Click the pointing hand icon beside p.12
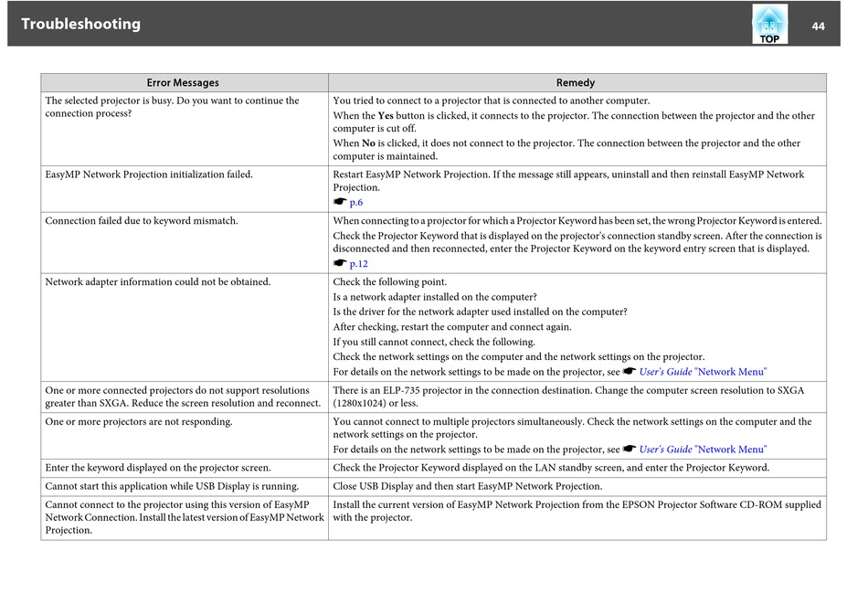 pos(340,263)
